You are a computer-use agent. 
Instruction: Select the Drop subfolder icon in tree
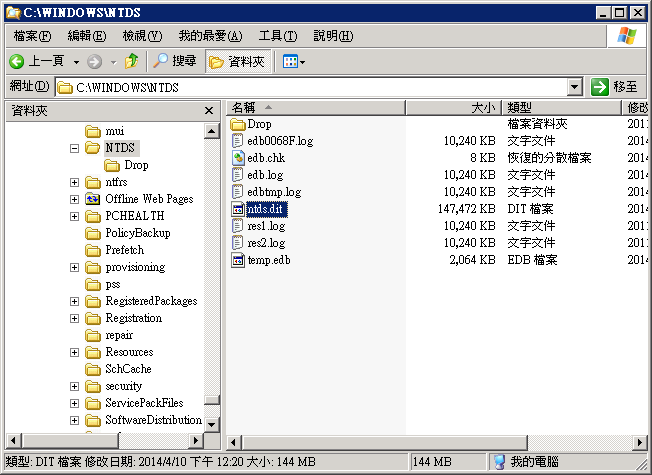coord(112,166)
